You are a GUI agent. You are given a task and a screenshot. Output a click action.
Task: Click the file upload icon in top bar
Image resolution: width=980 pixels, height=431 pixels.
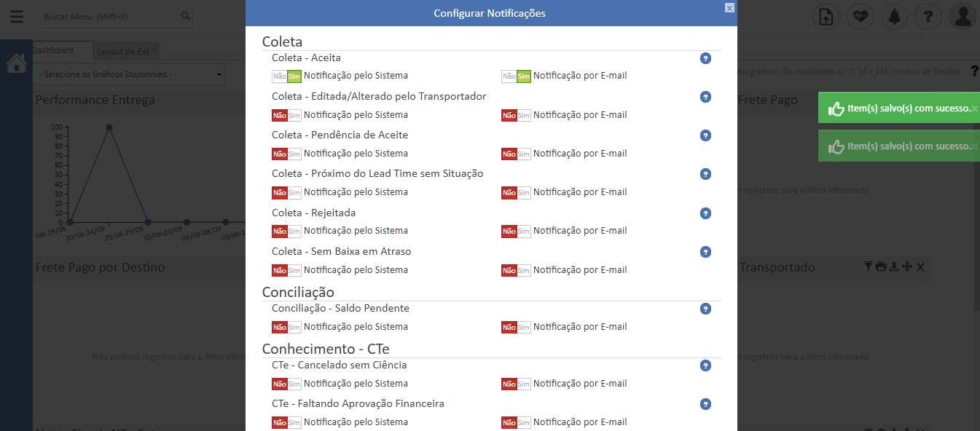826,15
